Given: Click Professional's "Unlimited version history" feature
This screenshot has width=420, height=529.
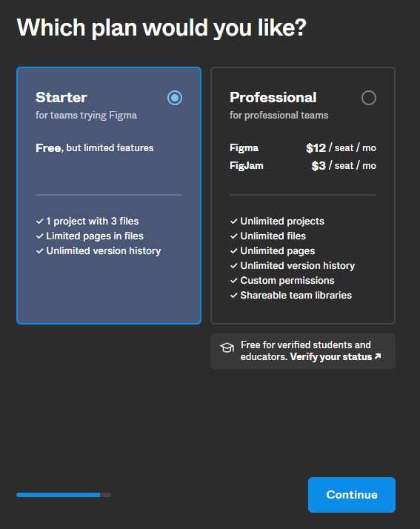Looking at the screenshot, I should (298, 265).
